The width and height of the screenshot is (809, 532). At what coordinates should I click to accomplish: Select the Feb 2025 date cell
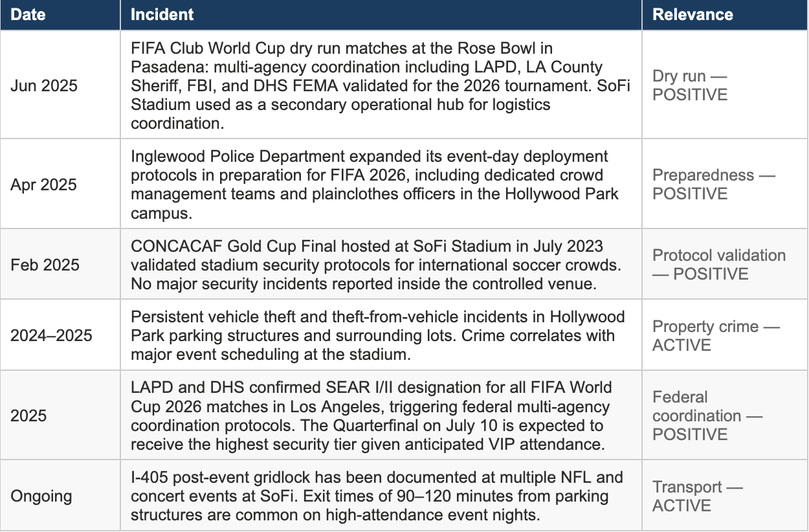(43, 265)
